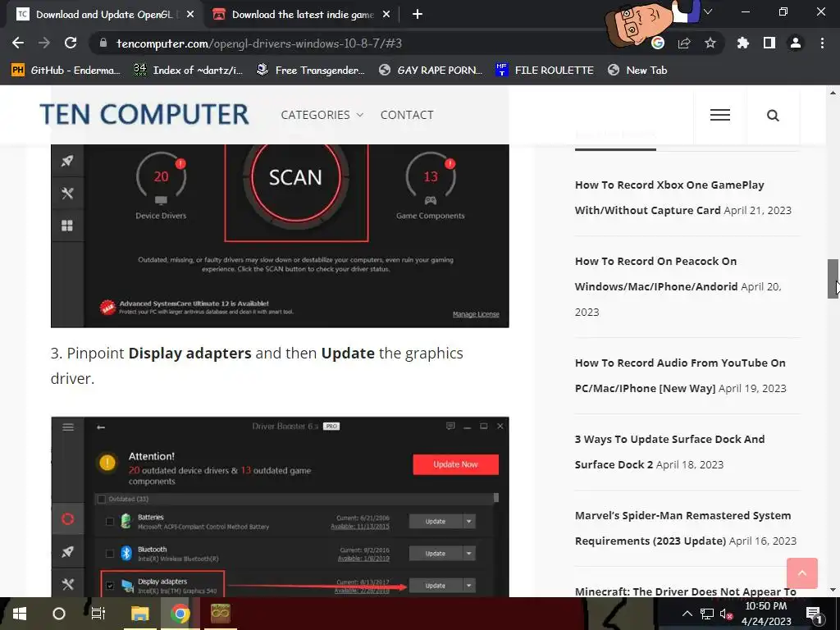Open the Google icon in address bar

point(658,43)
